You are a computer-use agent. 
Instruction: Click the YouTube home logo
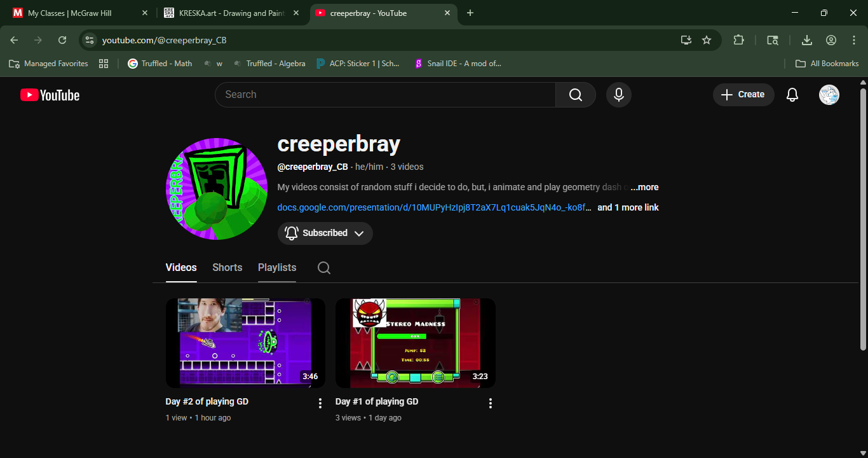[50, 95]
